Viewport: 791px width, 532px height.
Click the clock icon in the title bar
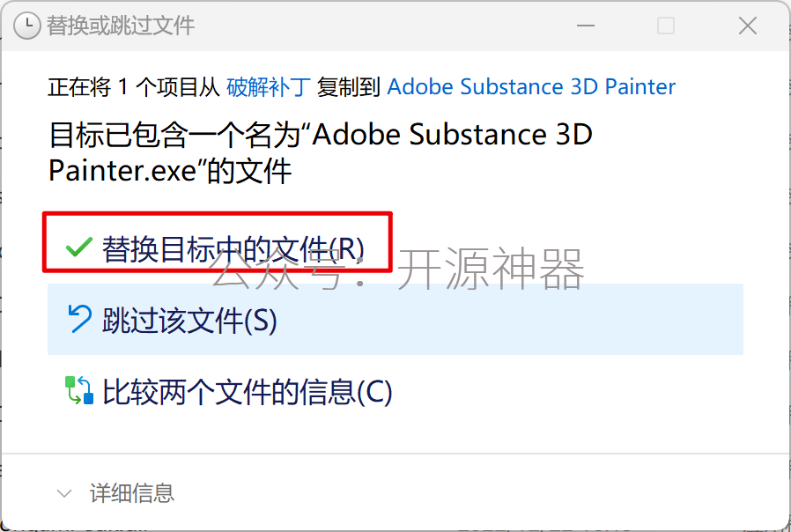[26, 26]
